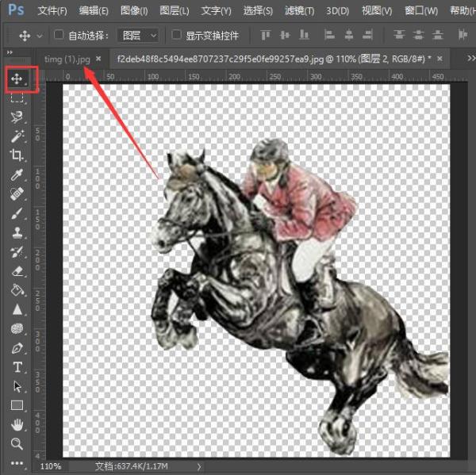Open the 编辑(E) menu

click(94, 11)
